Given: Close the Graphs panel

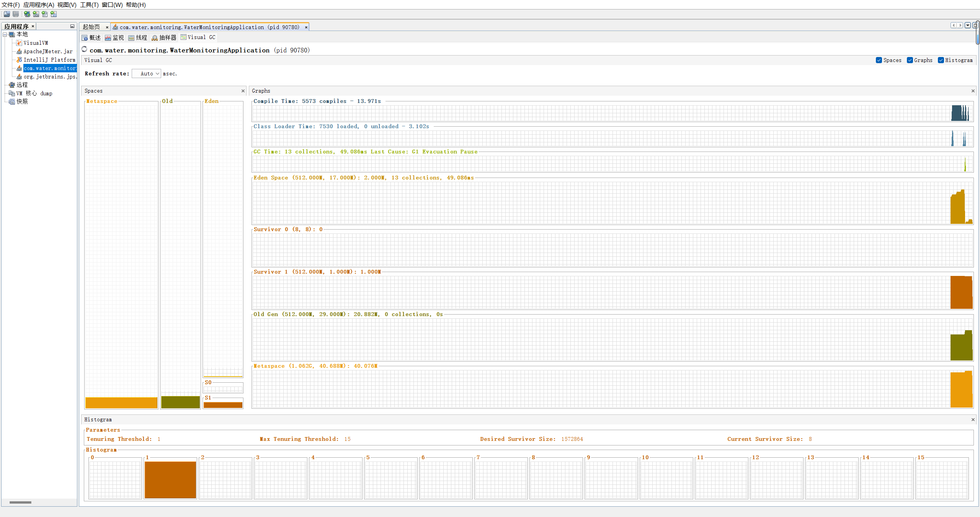Looking at the screenshot, I should (x=973, y=91).
